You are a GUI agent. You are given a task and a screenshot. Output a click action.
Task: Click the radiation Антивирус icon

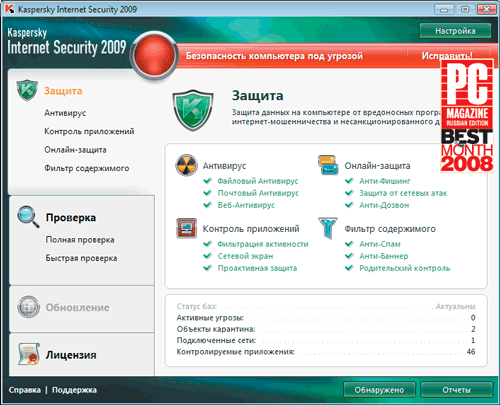pos(187,165)
